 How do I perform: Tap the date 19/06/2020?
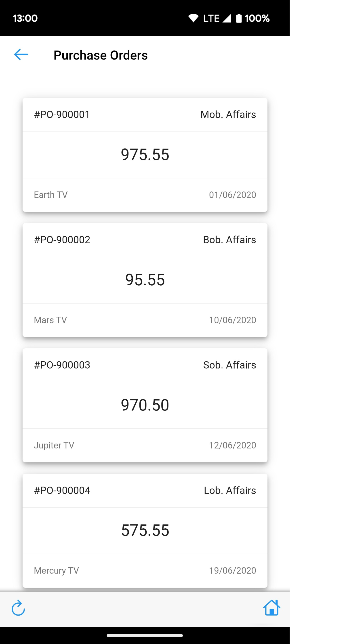tap(232, 570)
